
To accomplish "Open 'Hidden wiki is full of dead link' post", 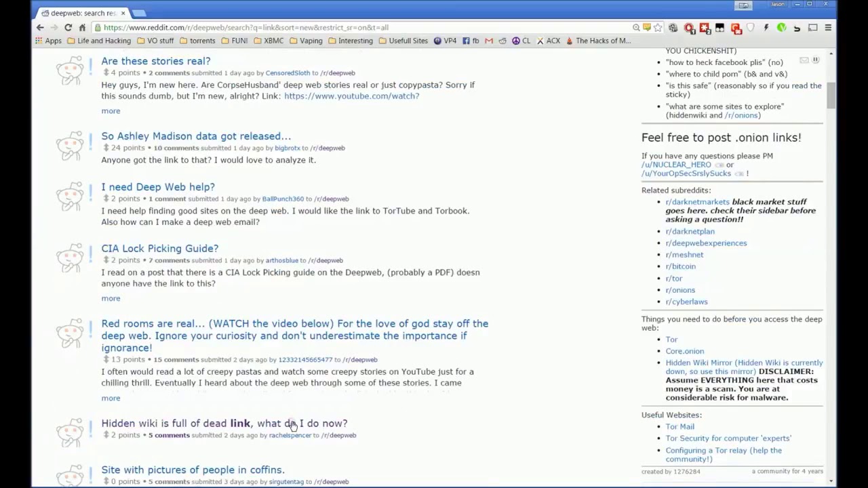I will click(x=224, y=424).
